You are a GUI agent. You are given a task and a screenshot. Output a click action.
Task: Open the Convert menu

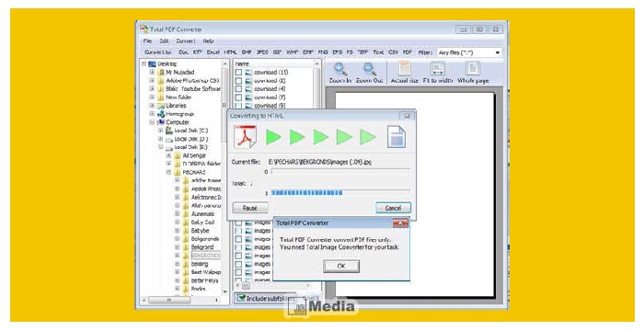point(186,41)
